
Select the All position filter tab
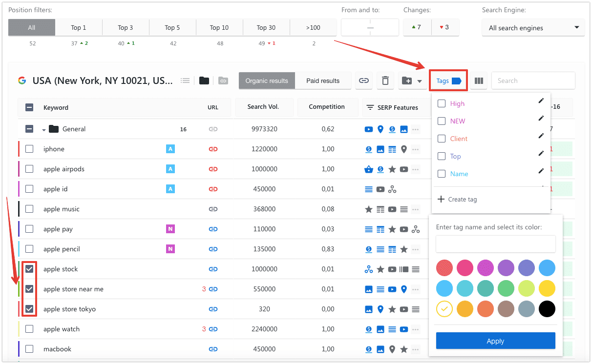(32, 27)
